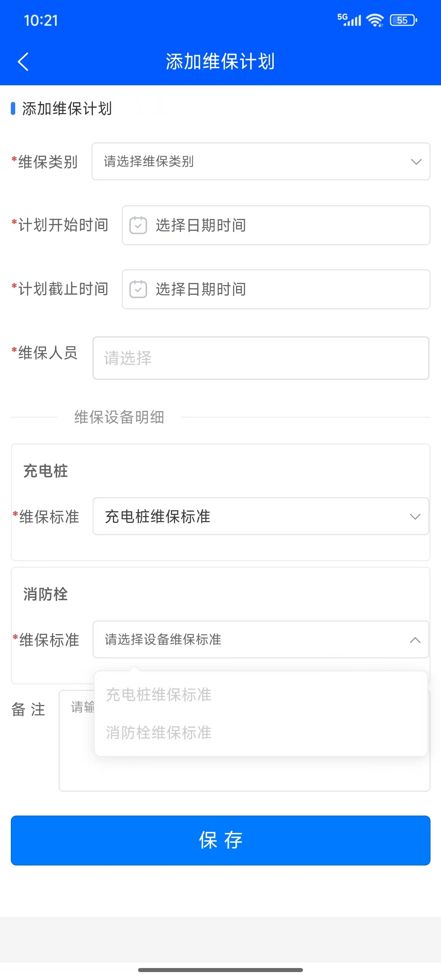Tap the battery indicator in status bar

click(x=403, y=20)
